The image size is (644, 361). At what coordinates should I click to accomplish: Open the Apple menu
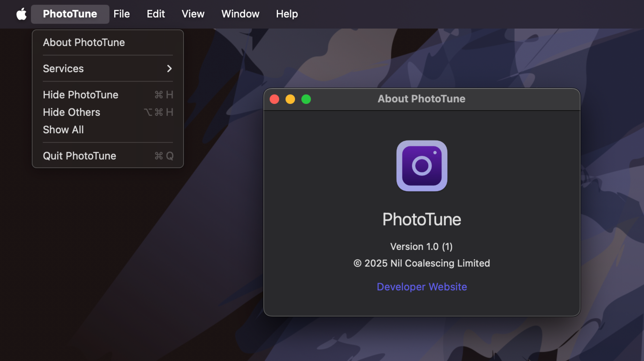(x=21, y=14)
